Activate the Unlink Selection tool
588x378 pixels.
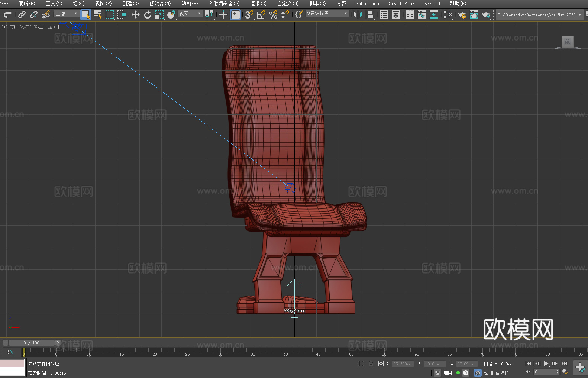[x=34, y=14]
